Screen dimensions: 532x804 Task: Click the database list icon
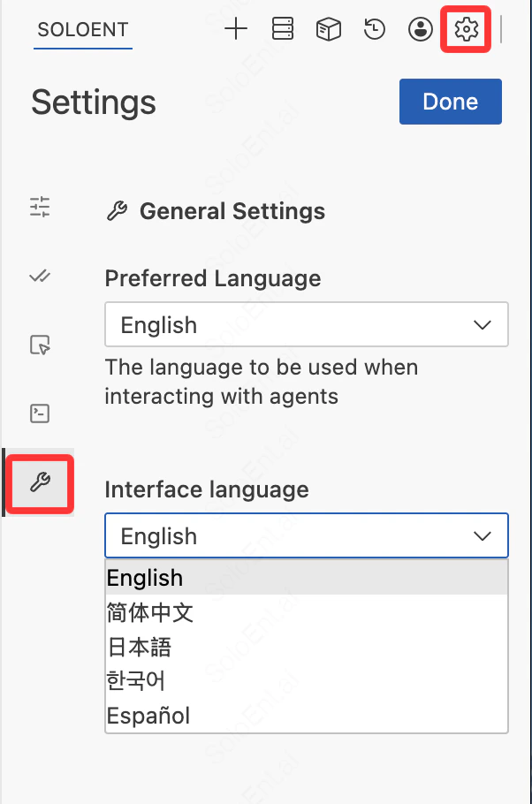[282, 29]
